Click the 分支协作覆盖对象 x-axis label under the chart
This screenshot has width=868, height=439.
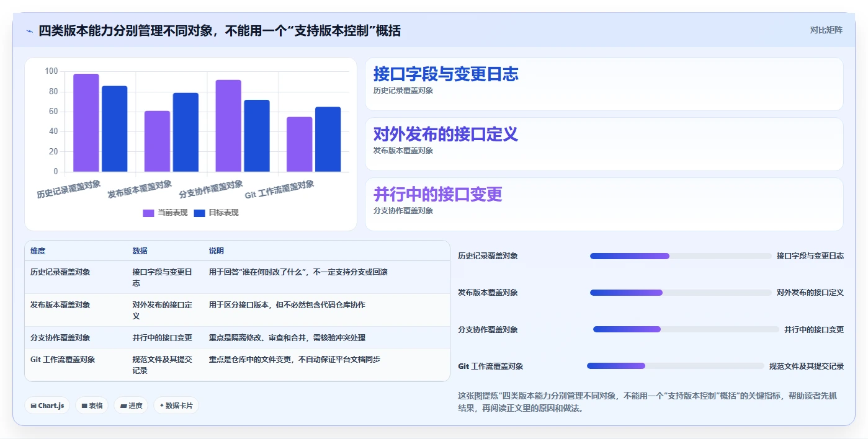point(211,189)
